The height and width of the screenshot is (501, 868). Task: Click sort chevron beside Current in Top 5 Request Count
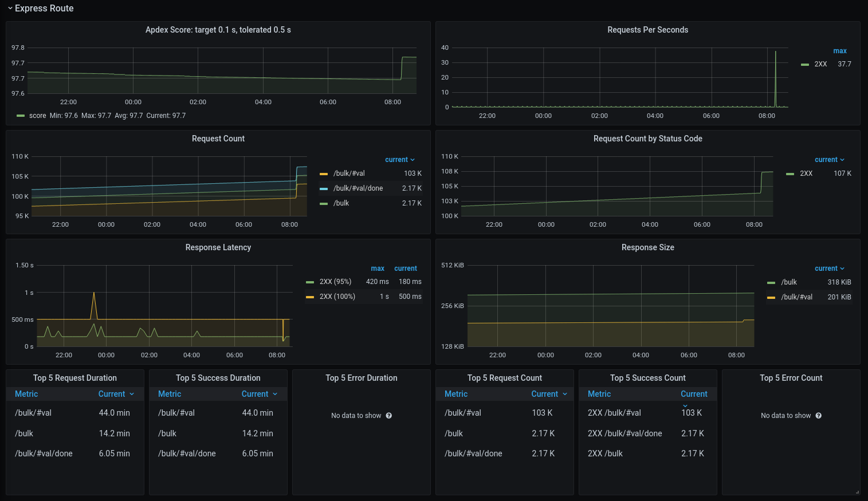pos(565,394)
